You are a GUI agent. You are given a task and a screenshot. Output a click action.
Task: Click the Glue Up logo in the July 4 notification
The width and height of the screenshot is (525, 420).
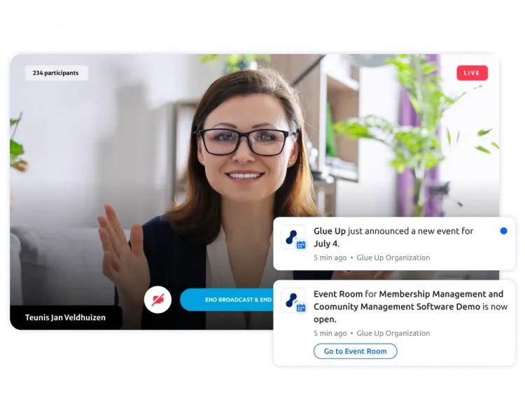tap(292, 237)
